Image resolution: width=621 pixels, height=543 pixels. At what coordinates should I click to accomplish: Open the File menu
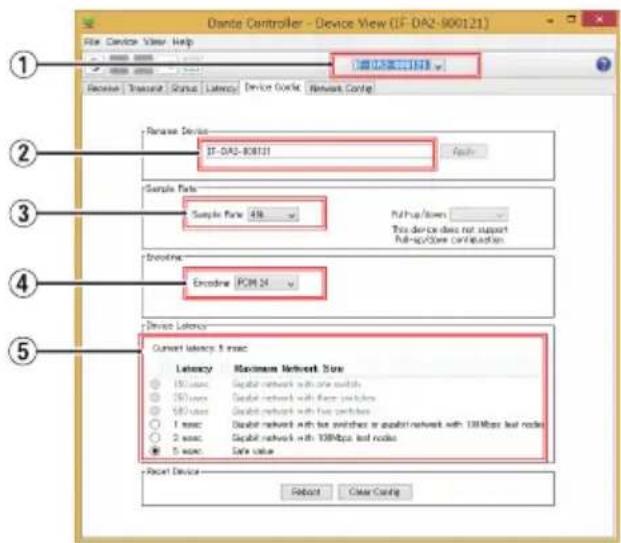[92, 42]
